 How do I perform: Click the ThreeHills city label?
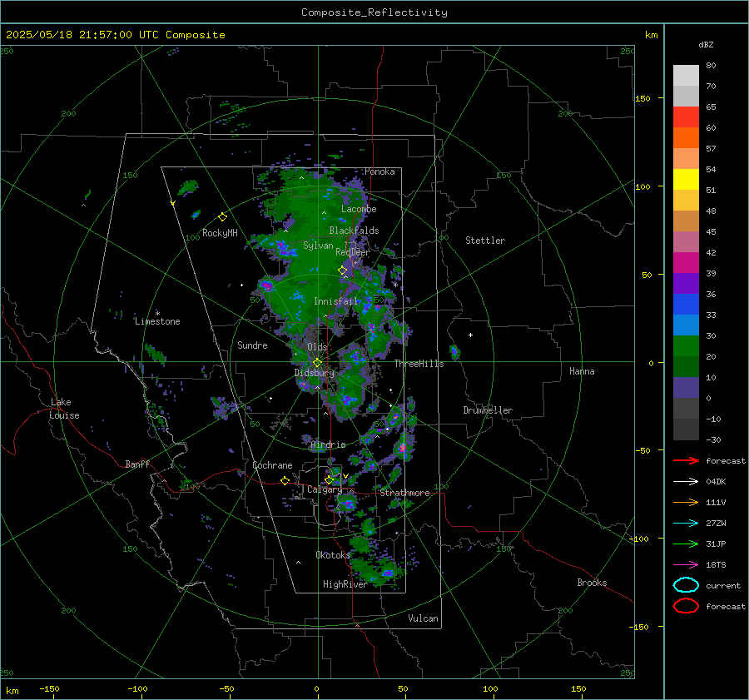[419, 364]
